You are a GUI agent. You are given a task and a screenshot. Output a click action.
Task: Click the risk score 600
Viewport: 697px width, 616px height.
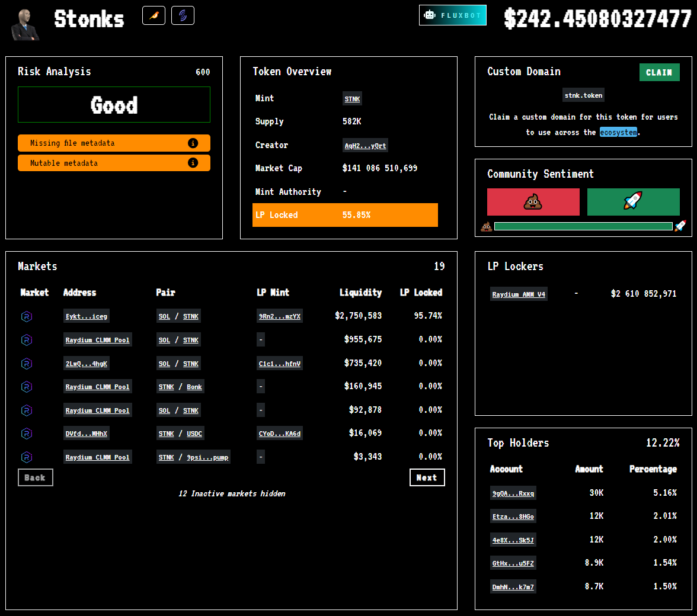[x=203, y=72]
